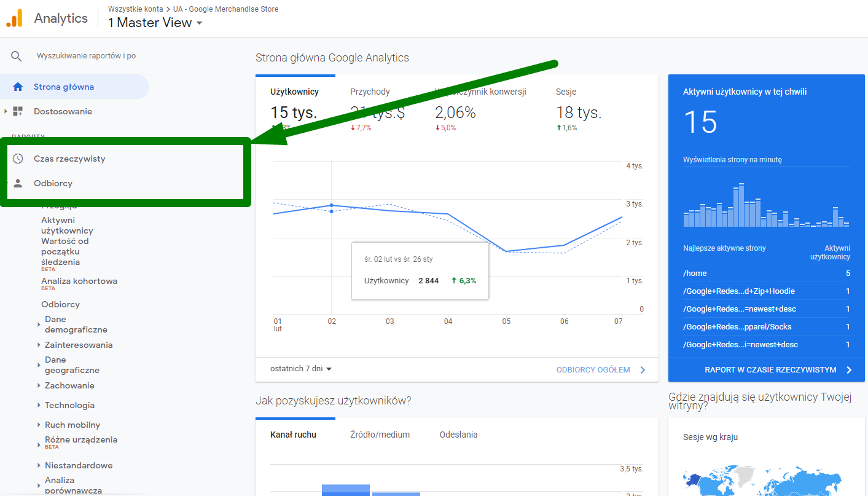Click the 15 active users number
868x496 pixels.
pyautogui.click(x=700, y=122)
